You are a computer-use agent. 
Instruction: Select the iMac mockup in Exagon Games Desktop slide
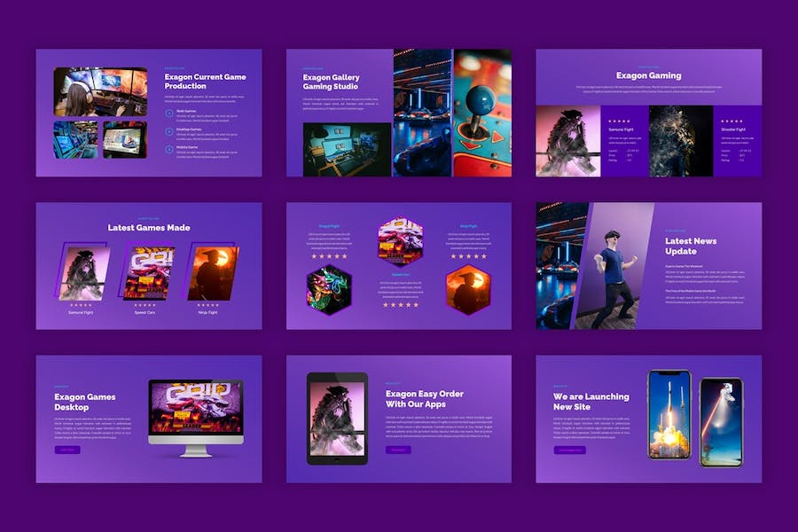(x=196, y=418)
